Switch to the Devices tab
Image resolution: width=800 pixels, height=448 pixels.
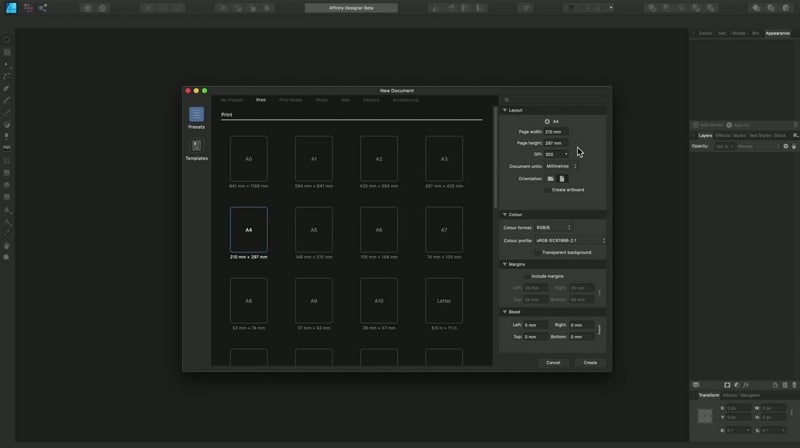coord(371,100)
